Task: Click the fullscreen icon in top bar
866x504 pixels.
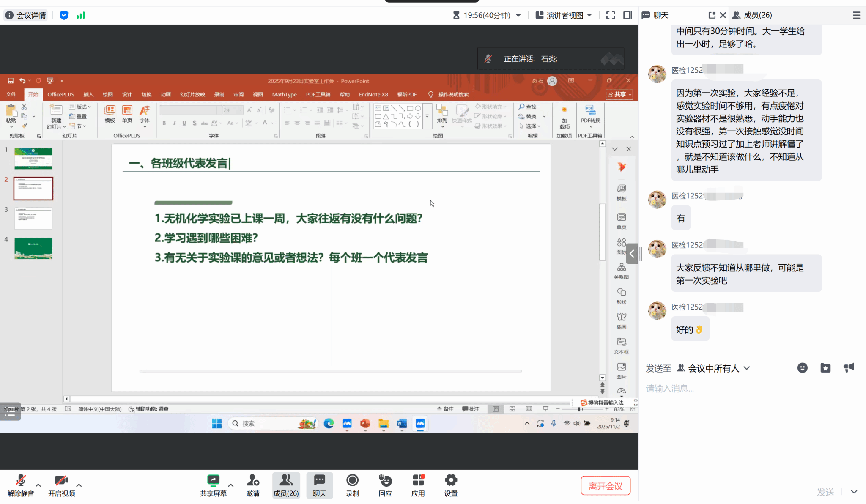Action: click(x=610, y=15)
